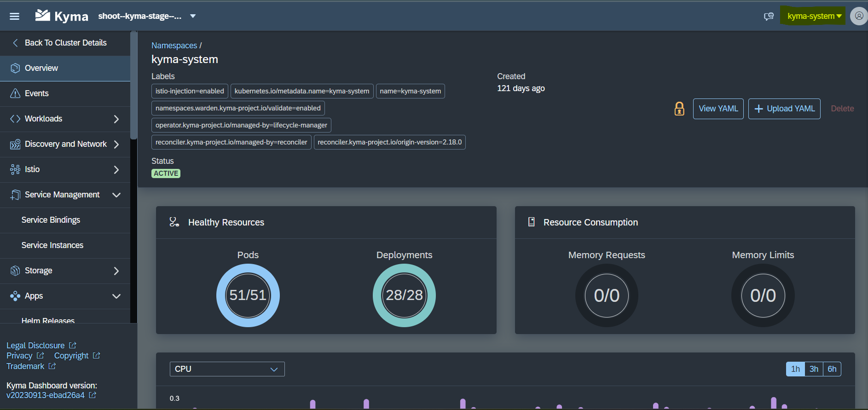Click the Kyma logo
This screenshot has width=868, height=410.
[x=62, y=16]
